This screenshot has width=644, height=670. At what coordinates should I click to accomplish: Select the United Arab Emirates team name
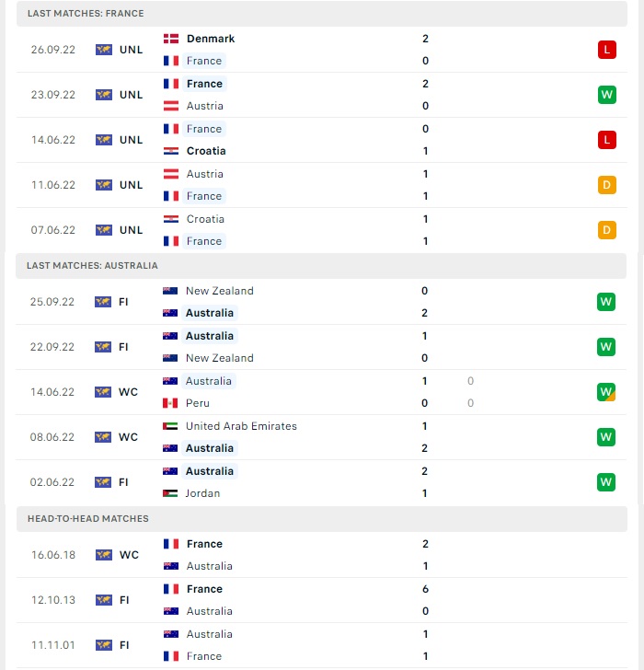point(241,426)
